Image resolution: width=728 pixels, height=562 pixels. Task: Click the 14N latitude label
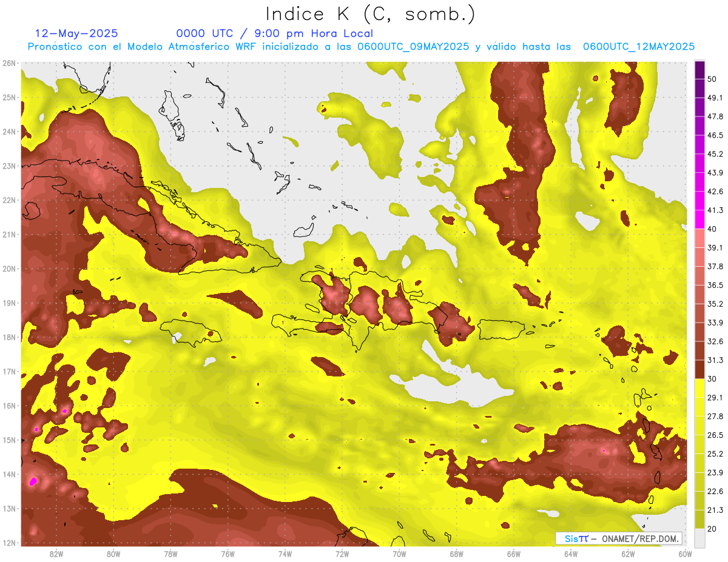point(9,474)
